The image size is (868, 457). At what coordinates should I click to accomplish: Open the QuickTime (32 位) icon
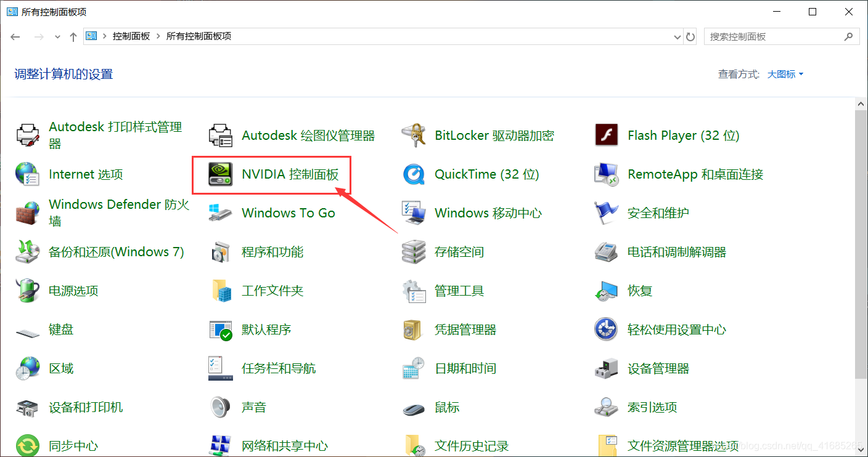coord(413,174)
